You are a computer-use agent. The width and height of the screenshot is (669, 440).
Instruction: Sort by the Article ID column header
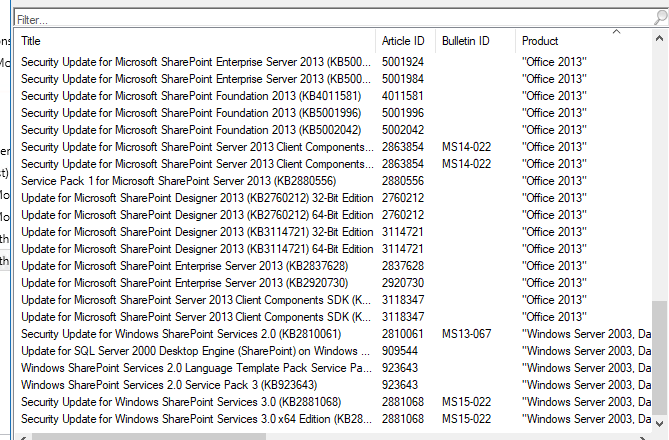[x=403, y=41]
